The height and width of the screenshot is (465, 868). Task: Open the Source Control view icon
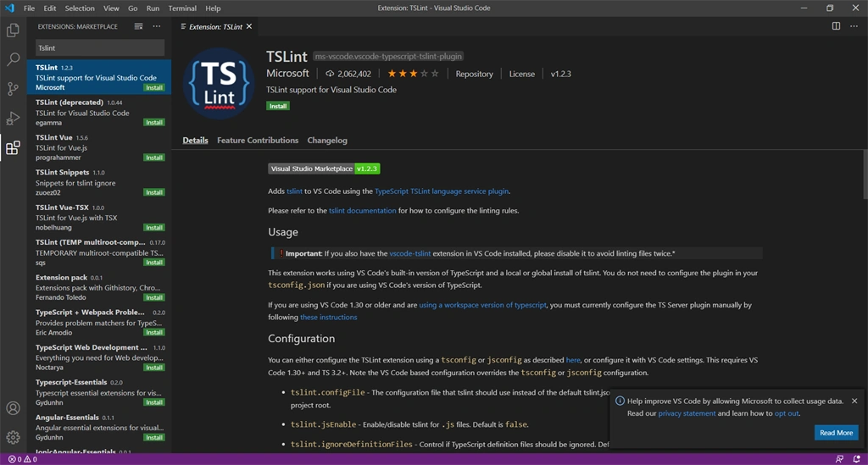coord(13,88)
